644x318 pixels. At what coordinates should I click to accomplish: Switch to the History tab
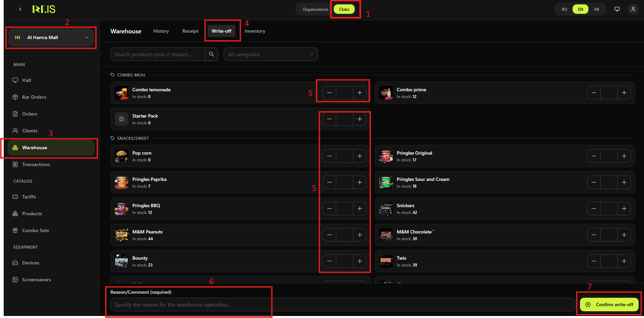pyautogui.click(x=161, y=31)
